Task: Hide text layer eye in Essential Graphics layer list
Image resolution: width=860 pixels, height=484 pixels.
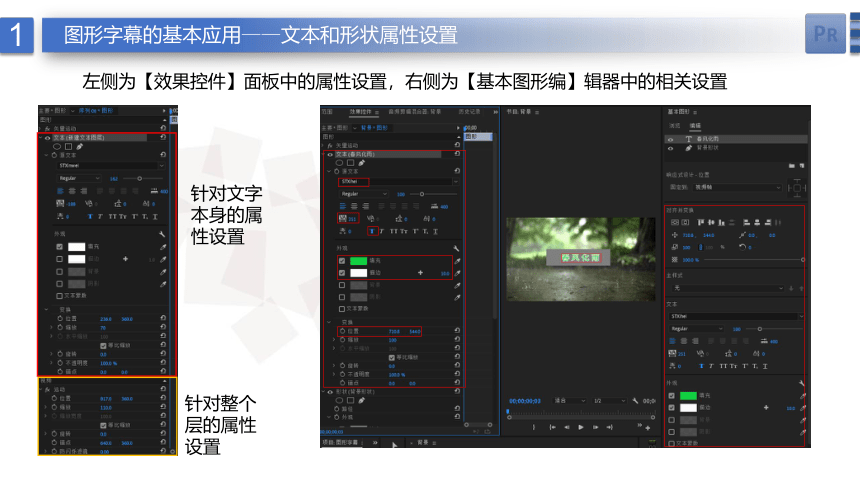Action: (x=670, y=139)
